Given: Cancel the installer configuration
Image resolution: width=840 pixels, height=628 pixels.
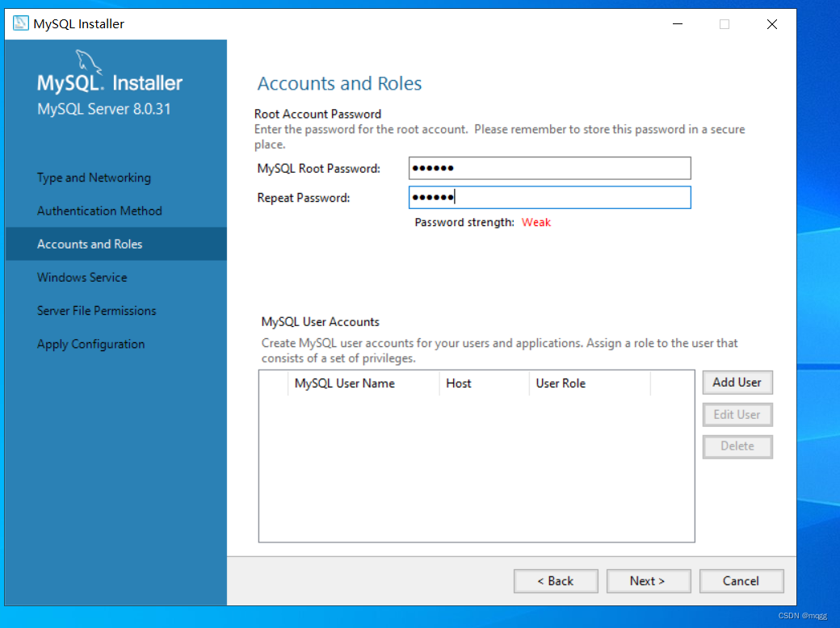Looking at the screenshot, I should click(x=741, y=581).
